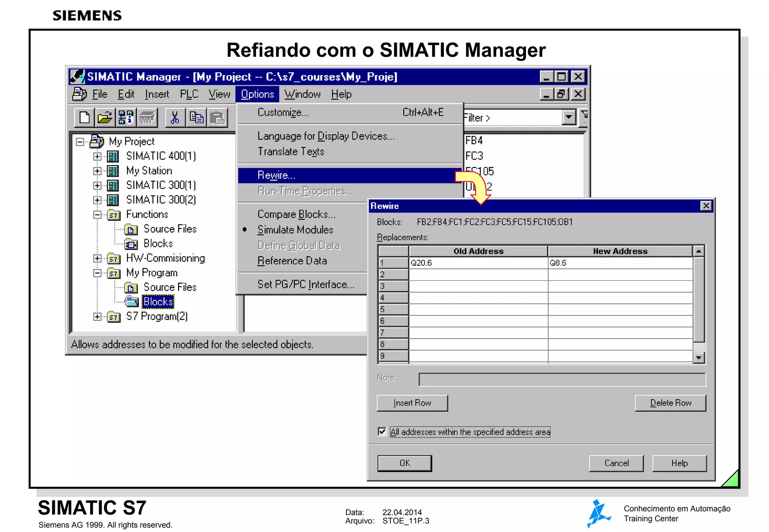Collapse the My Program node
This screenshot has width=769, height=532.
click(x=97, y=273)
